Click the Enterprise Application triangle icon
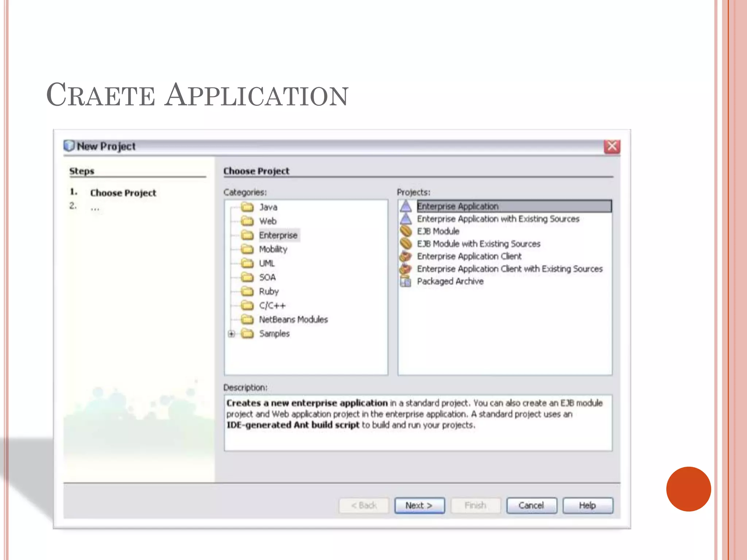Screen dimensions: 747x560 (x=406, y=206)
